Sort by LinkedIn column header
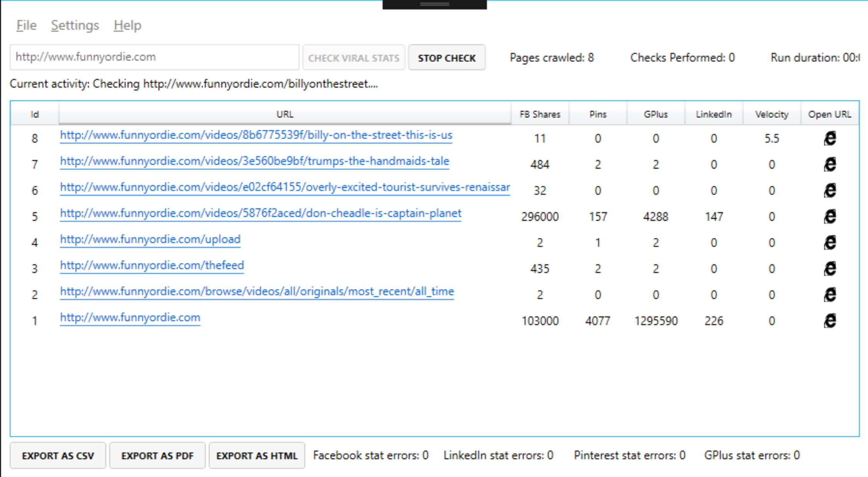This screenshot has height=477, width=868. coord(714,114)
